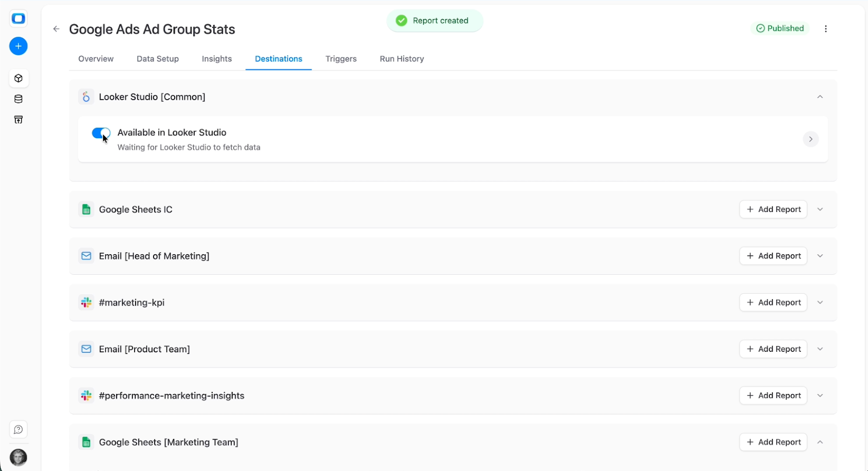Click the Published status indicator
The image size is (868, 471).
(x=780, y=28)
